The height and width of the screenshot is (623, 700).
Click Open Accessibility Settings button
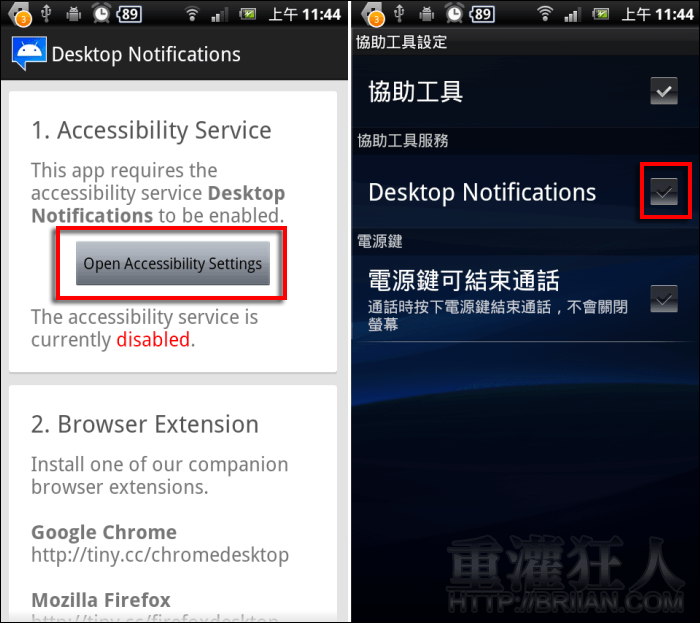click(x=173, y=263)
